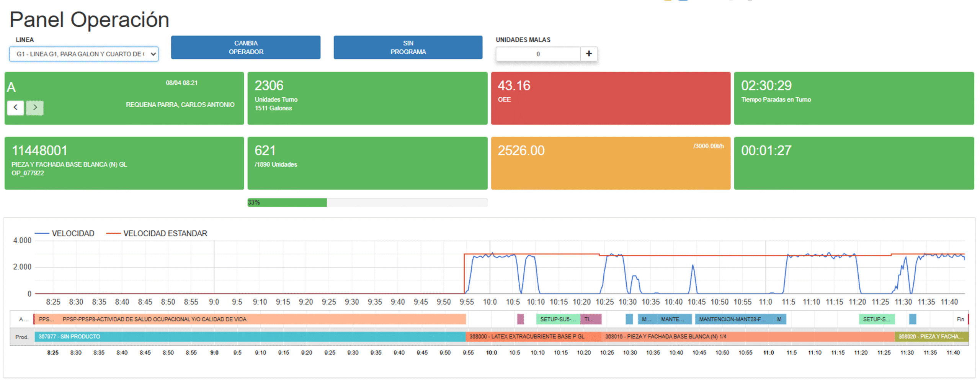Click the 368016 PIEZA Y FACHADA product bar
The width and height of the screenshot is (980, 385).
click(746, 337)
